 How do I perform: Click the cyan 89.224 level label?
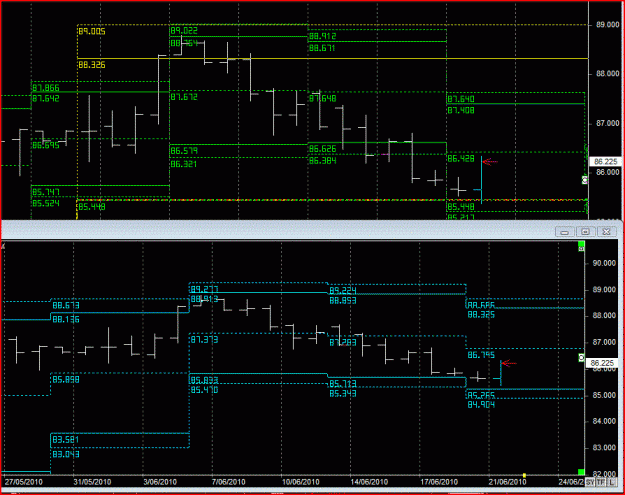point(343,290)
